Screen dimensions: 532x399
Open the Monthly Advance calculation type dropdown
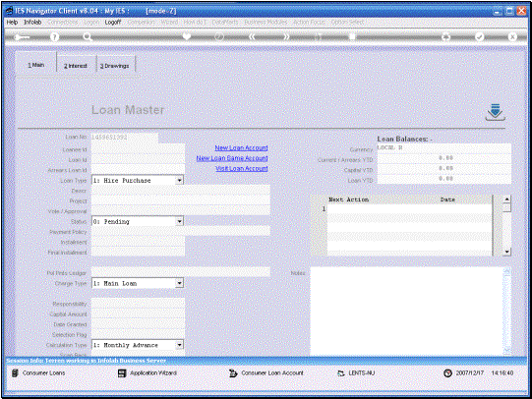click(x=180, y=345)
